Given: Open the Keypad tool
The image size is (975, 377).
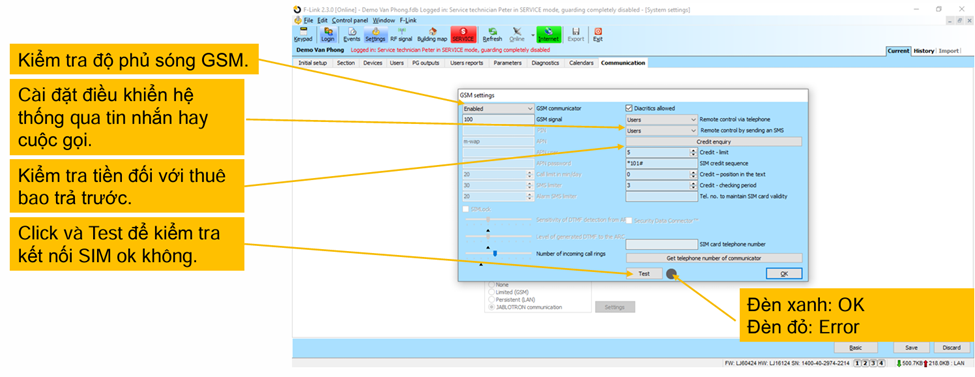Looking at the screenshot, I should tap(303, 34).
